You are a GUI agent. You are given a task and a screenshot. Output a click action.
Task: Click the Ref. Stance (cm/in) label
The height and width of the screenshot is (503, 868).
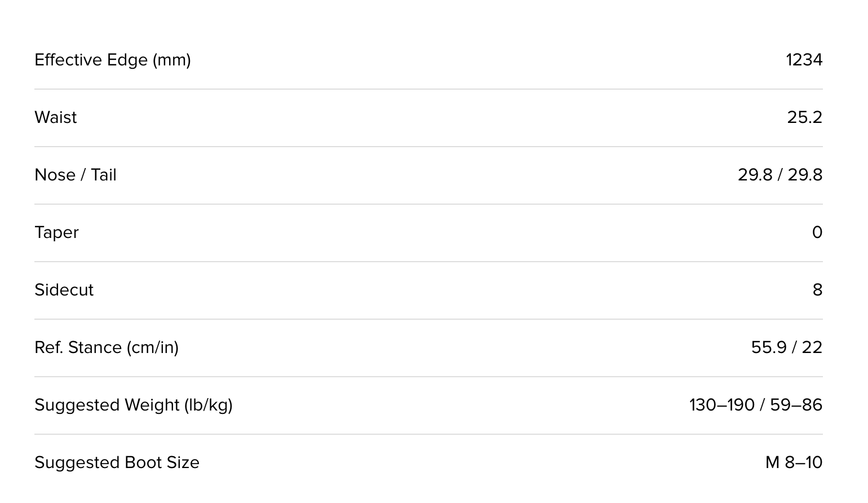(x=107, y=347)
